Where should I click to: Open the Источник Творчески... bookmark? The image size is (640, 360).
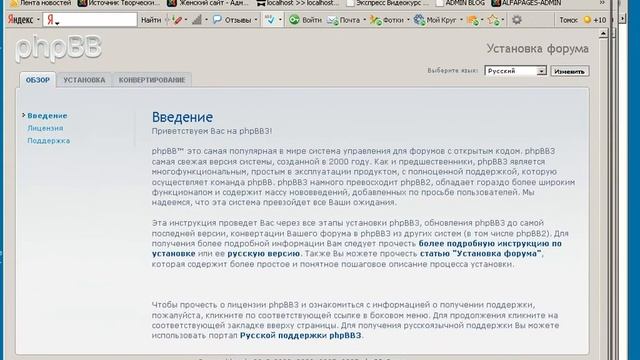(x=119, y=3)
